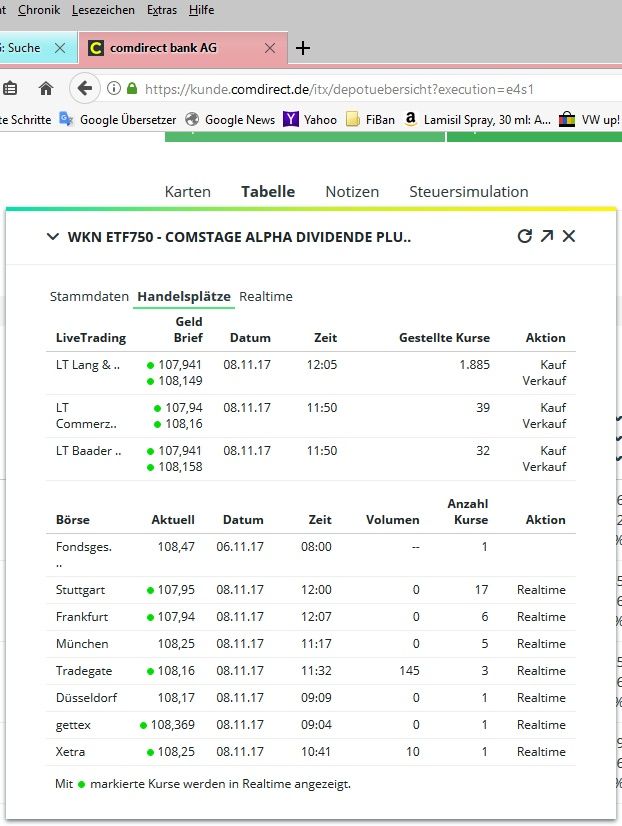Click the URL address field
This screenshot has height=826, width=622.
click(380, 88)
